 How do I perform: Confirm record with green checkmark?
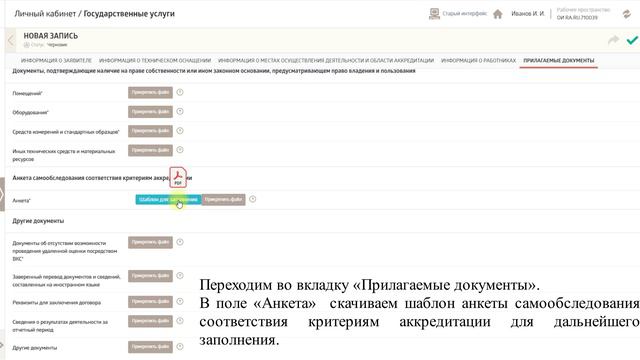[632, 40]
